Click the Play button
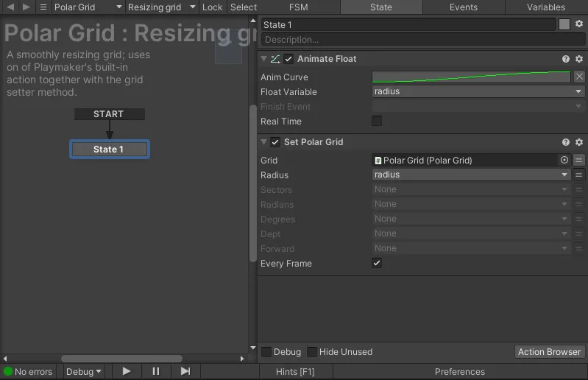Viewport: 588px width, 380px height. click(127, 371)
